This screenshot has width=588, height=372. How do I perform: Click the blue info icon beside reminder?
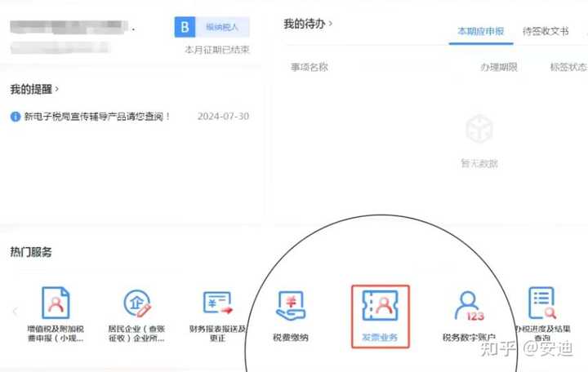(x=16, y=117)
